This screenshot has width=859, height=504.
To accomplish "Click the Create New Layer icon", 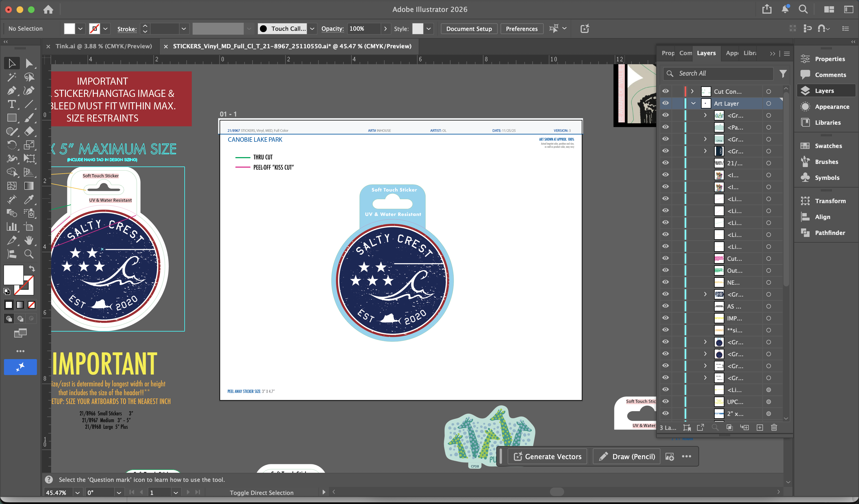I will (760, 427).
